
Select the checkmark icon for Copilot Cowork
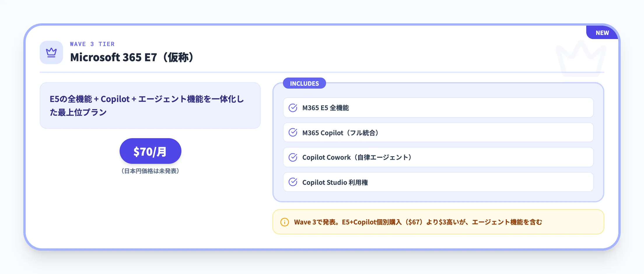pos(293,157)
